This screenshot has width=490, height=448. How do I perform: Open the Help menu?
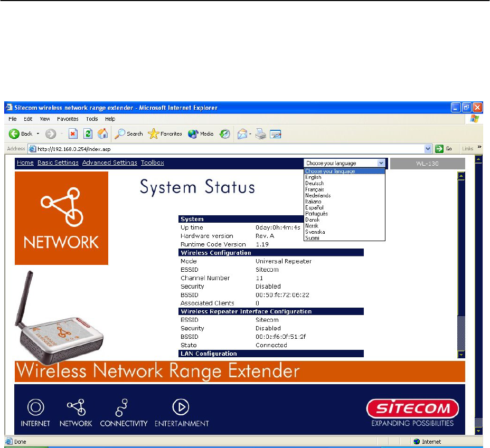[x=110, y=119]
